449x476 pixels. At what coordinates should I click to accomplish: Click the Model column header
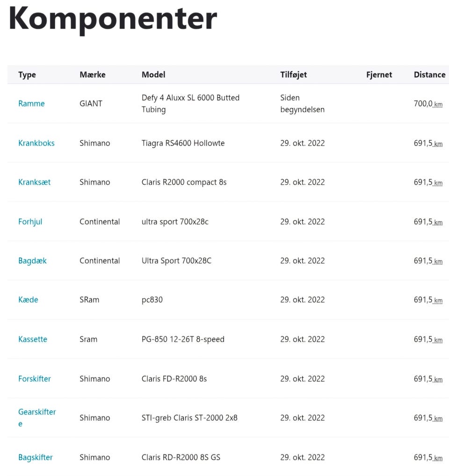tap(153, 75)
